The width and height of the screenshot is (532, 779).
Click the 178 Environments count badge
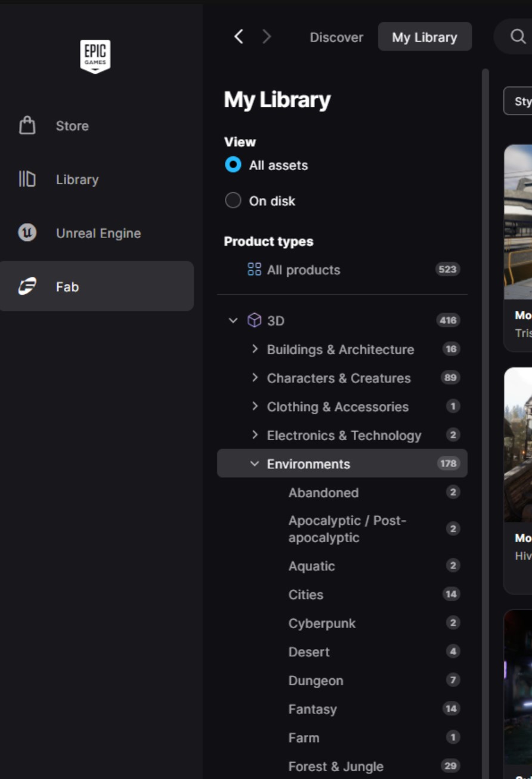tap(448, 463)
